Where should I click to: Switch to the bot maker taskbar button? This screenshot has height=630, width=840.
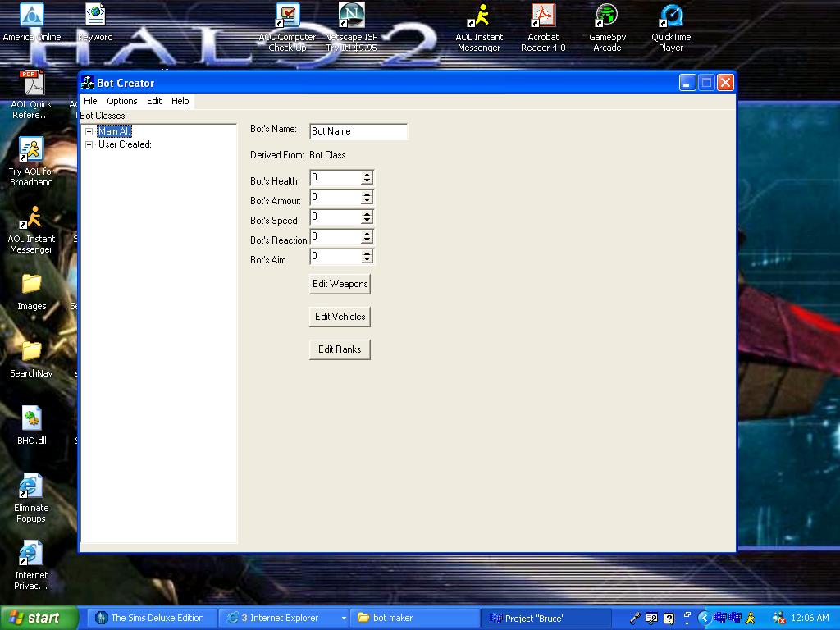click(x=414, y=619)
